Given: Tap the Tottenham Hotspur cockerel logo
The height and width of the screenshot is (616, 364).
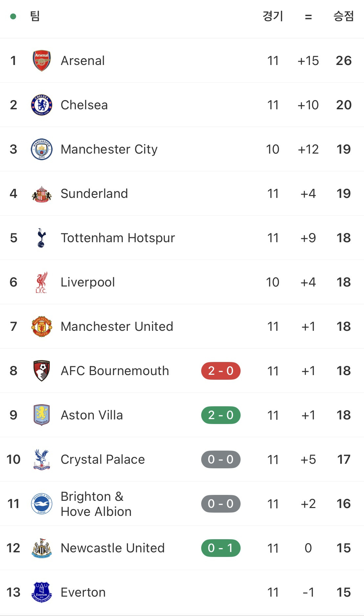Looking at the screenshot, I should [42, 238].
